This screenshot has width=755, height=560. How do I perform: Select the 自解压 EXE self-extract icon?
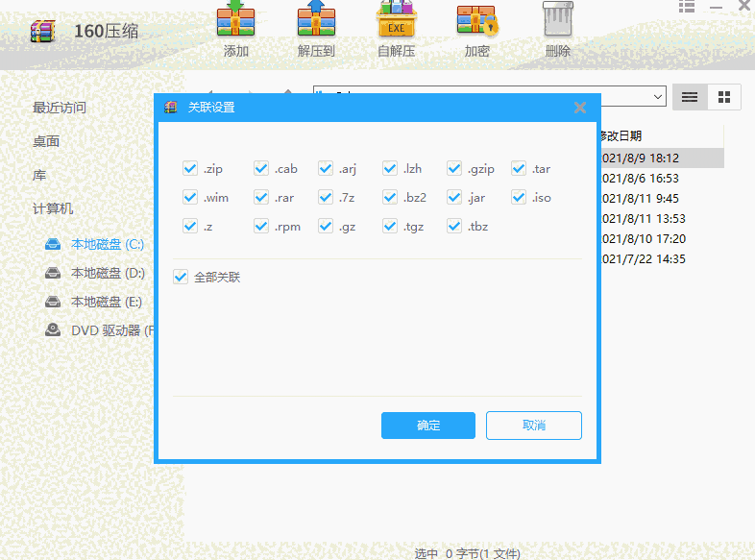click(x=396, y=21)
